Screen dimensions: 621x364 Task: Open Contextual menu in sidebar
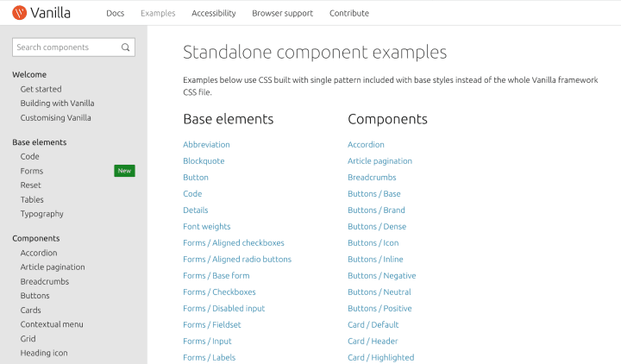(x=52, y=324)
